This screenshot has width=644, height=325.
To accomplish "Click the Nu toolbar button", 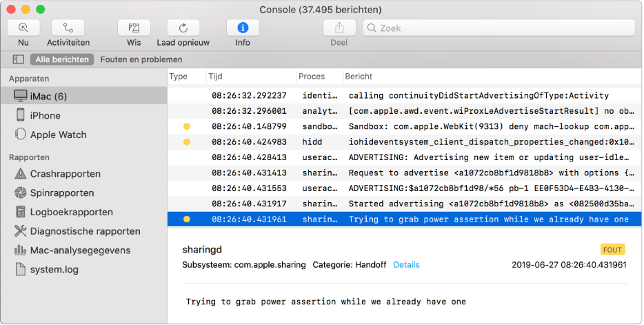I will coord(23,28).
